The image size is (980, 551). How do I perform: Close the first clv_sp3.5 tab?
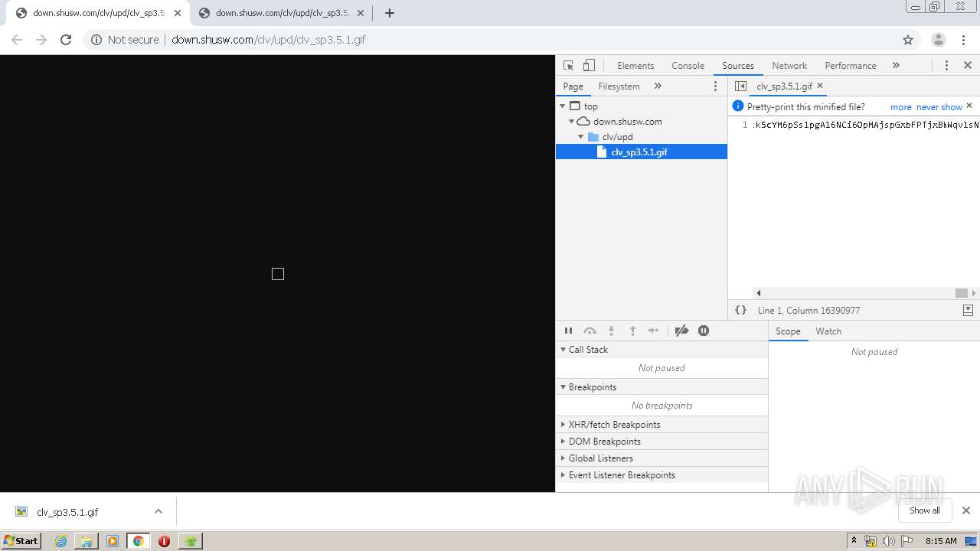click(178, 13)
